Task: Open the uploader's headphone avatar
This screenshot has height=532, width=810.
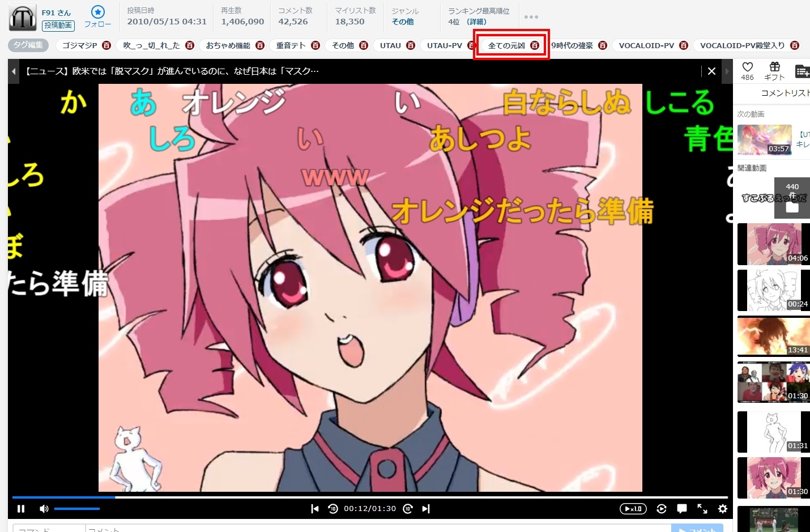Action: coord(23,18)
